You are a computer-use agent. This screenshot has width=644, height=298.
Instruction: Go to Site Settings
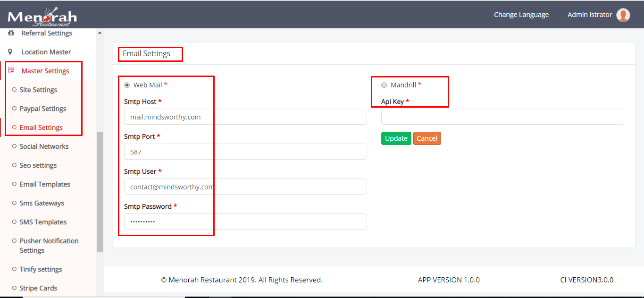38,90
